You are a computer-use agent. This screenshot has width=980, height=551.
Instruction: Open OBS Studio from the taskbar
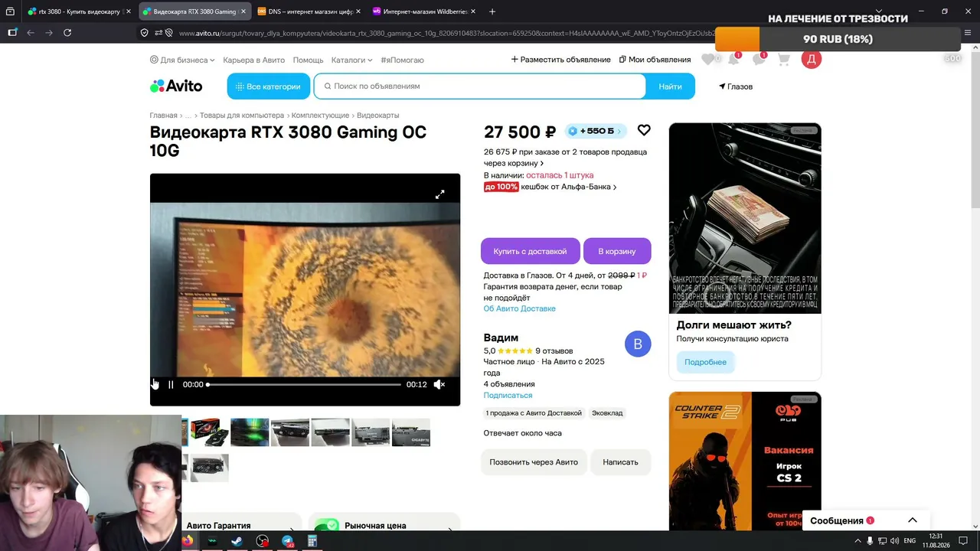click(x=263, y=541)
